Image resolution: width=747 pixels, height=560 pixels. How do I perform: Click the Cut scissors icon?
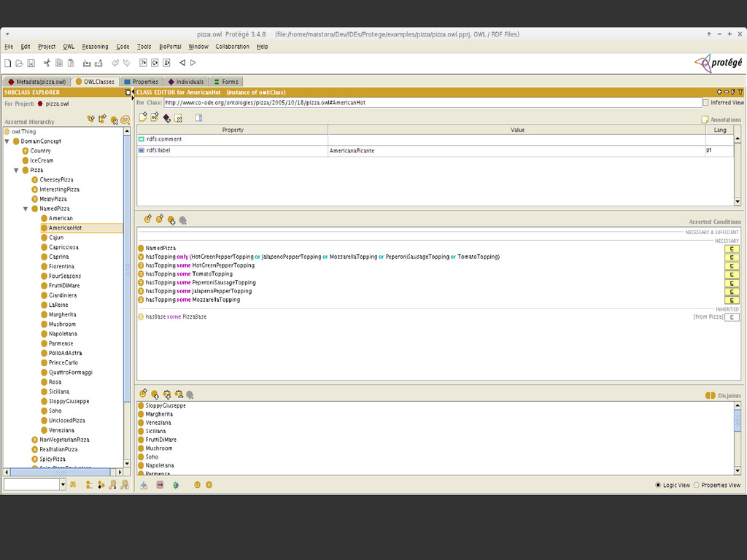47,63
